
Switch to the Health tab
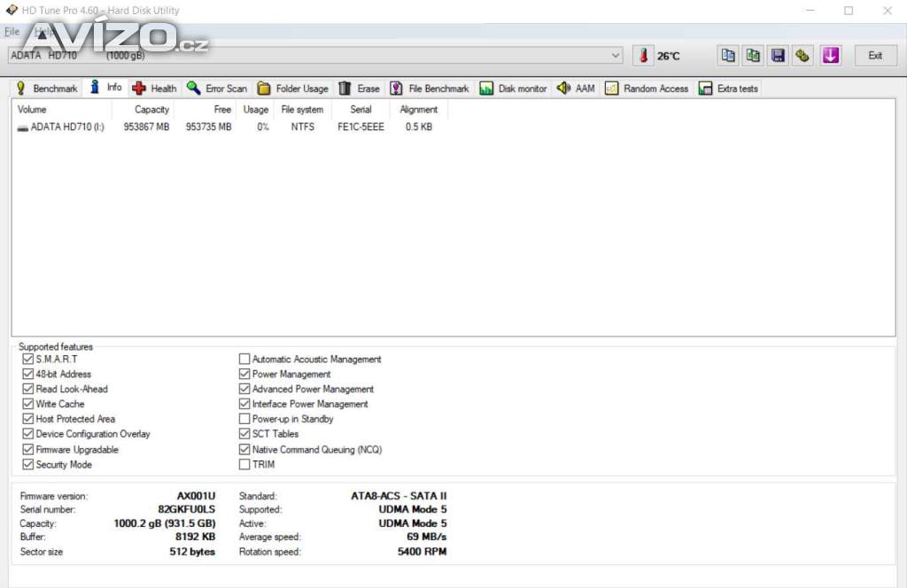tap(155, 88)
